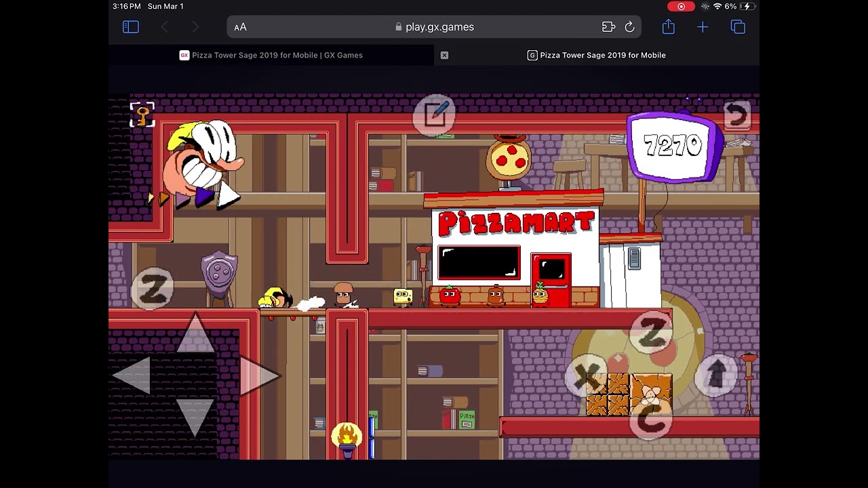Tap the yellow cheese toppin character
Viewport: 868px width, 488px height.
click(403, 296)
